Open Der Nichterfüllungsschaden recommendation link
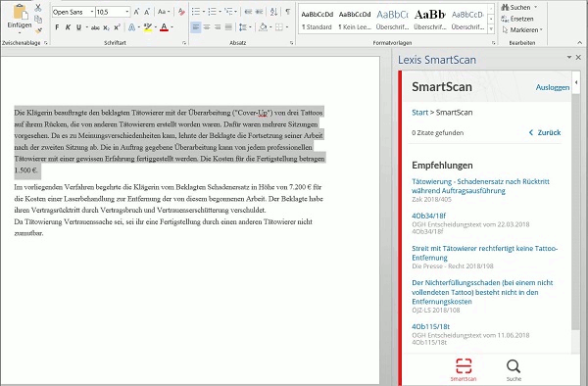This screenshot has width=588, height=386. (482, 292)
